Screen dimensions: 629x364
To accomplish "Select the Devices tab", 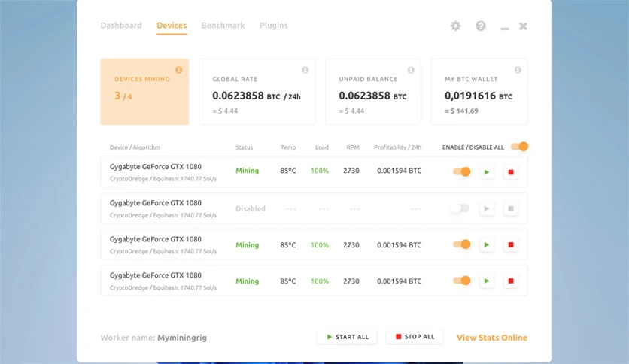I will click(172, 26).
